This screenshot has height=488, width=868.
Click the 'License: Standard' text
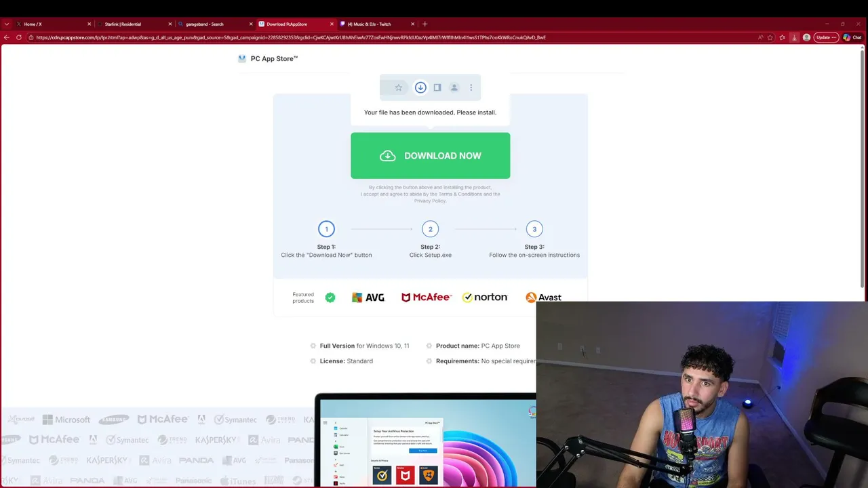pos(347,361)
